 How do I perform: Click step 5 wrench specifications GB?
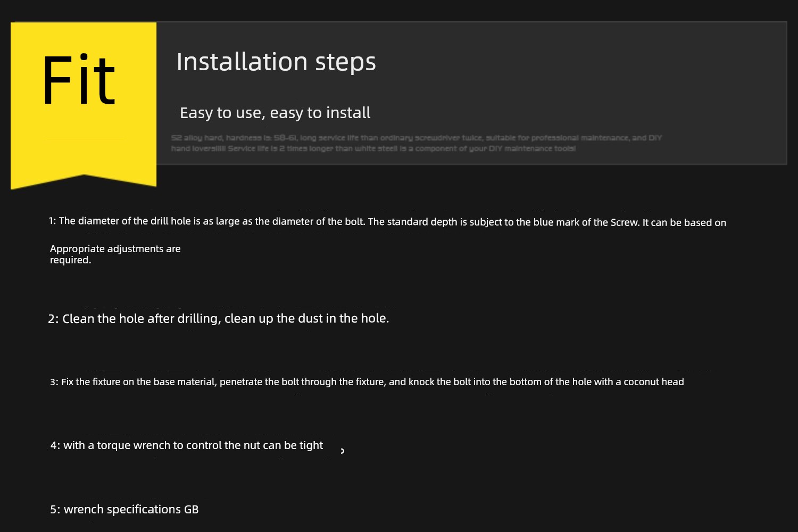point(124,510)
